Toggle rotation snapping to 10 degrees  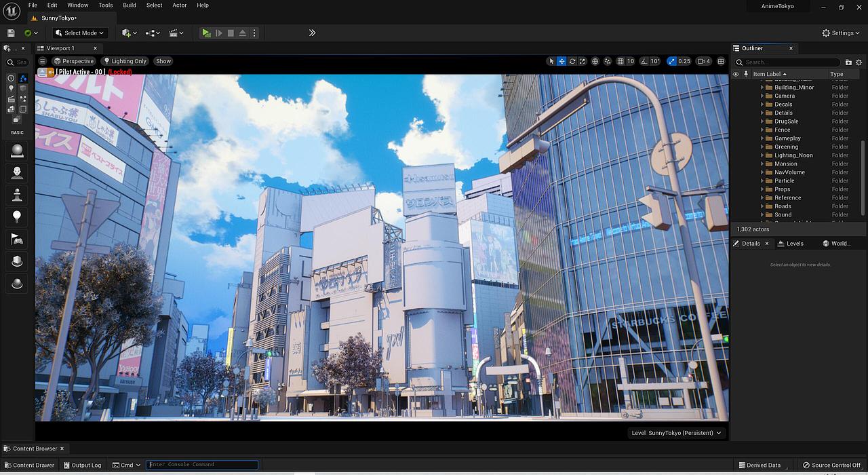click(x=643, y=61)
